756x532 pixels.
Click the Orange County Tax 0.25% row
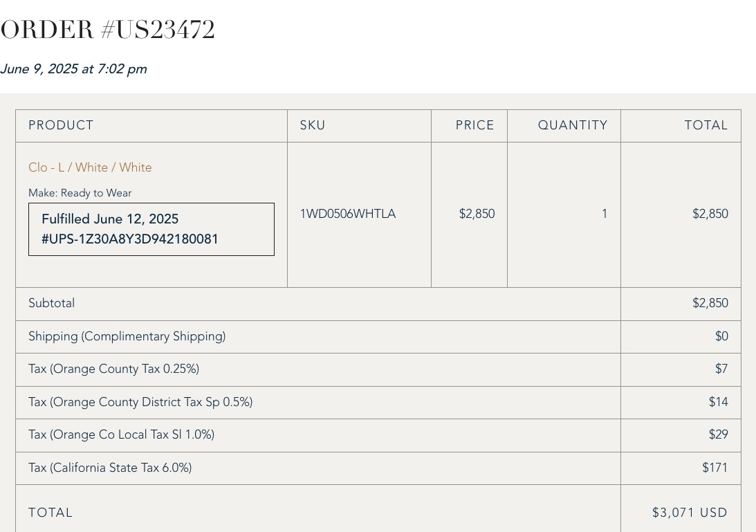click(378, 369)
